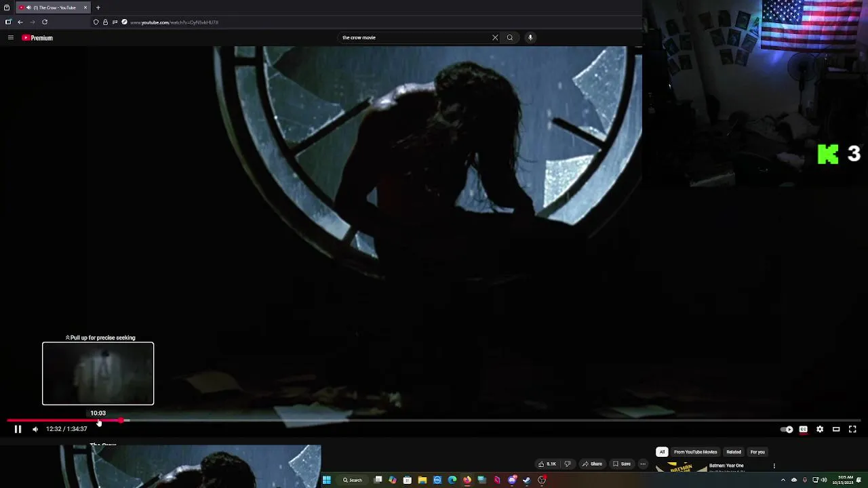Click the seek preview thumbnail
The height and width of the screenshot is (488, 868).
click(x=98, y=373)
